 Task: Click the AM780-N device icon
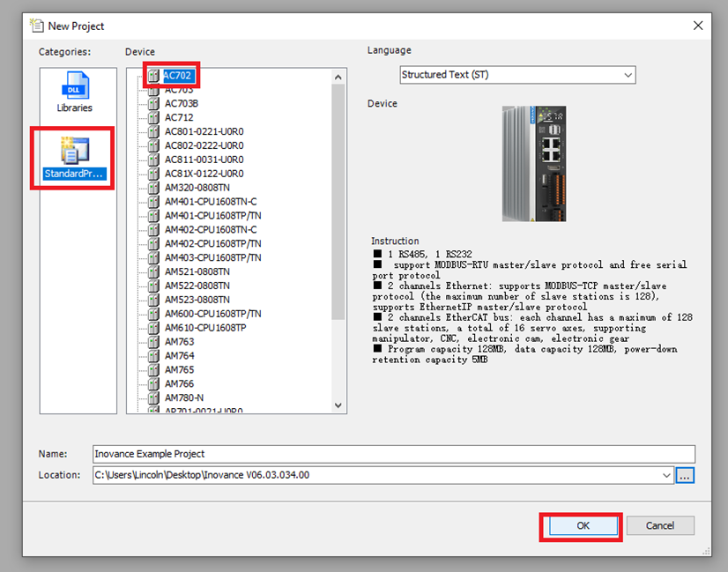[x=153, y=397]
